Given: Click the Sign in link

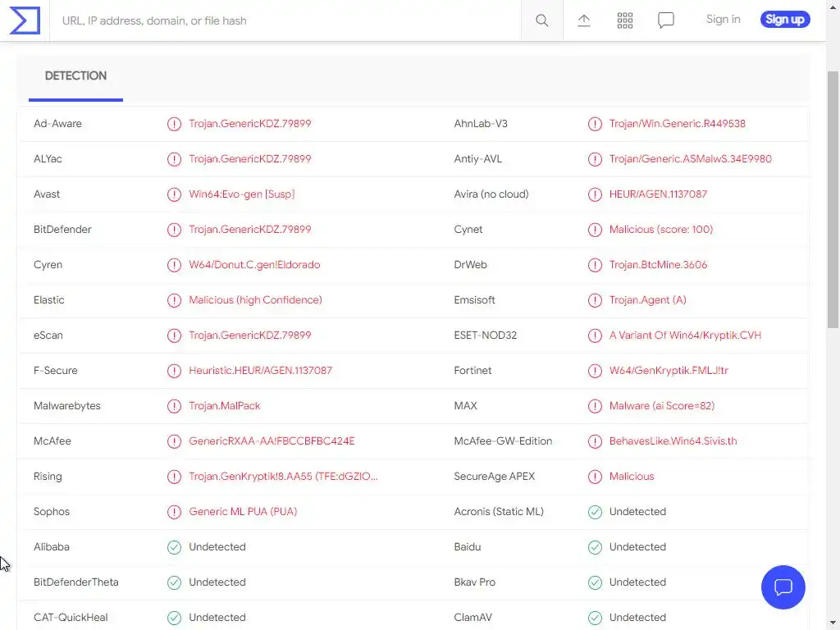Looking at the screenshot, I should click(723, 20).
